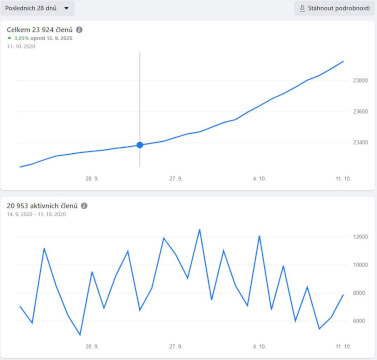377x360 pixels.
Task: Click the dropdown arrow next to Posledních 28 dnů
Action: tap(66, 8)
